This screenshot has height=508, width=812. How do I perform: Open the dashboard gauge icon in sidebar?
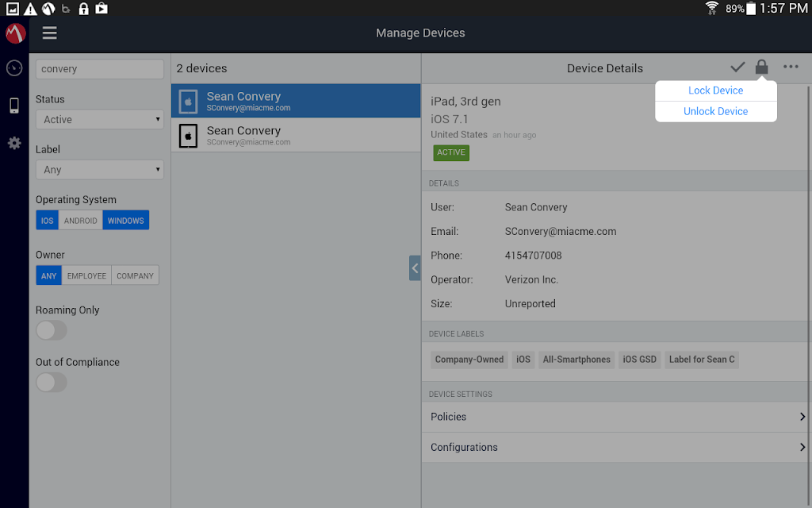click(x=14, y=68)
